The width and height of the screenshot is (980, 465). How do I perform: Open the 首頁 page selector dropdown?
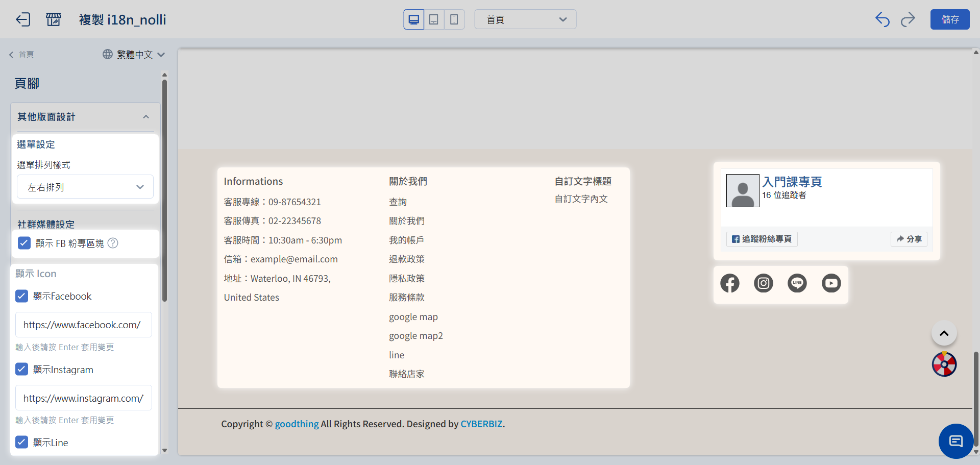pos(525,19)
